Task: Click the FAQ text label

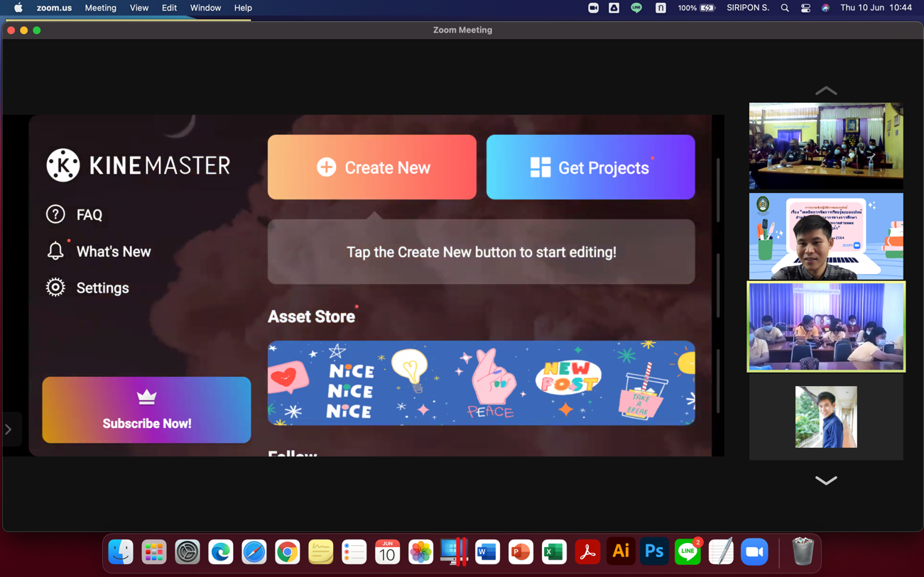Action: 89,214
